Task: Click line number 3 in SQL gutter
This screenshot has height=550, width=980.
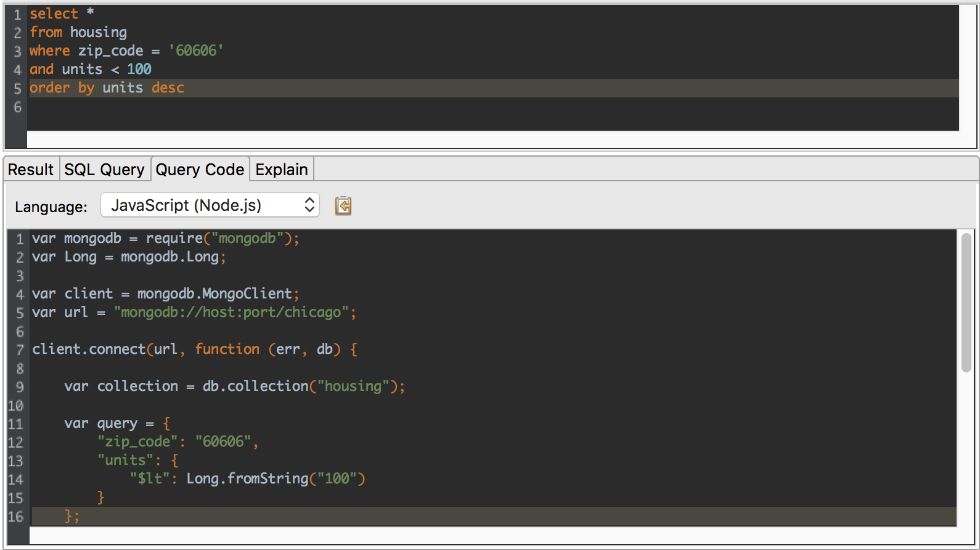Action: pos(17,51)
